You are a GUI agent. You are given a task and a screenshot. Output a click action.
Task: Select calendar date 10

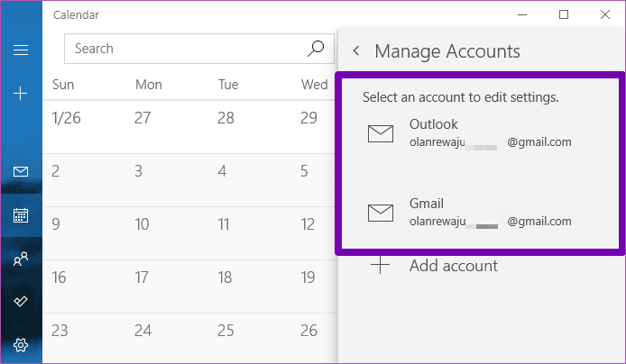click(142, 224)
